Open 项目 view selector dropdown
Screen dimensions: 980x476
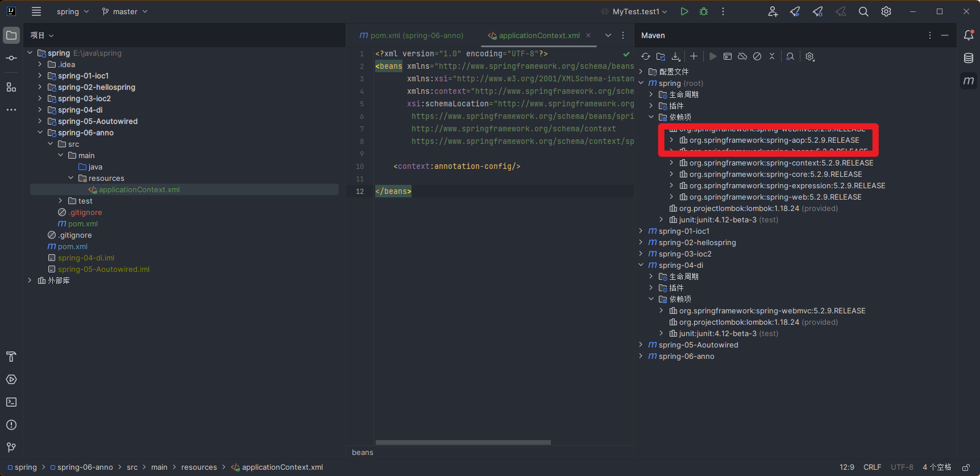42,35
